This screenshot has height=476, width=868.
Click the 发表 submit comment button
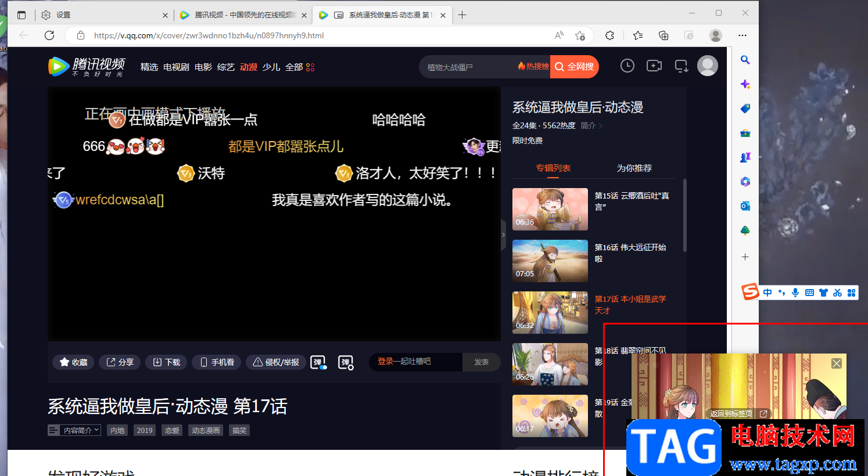(482, 362)
